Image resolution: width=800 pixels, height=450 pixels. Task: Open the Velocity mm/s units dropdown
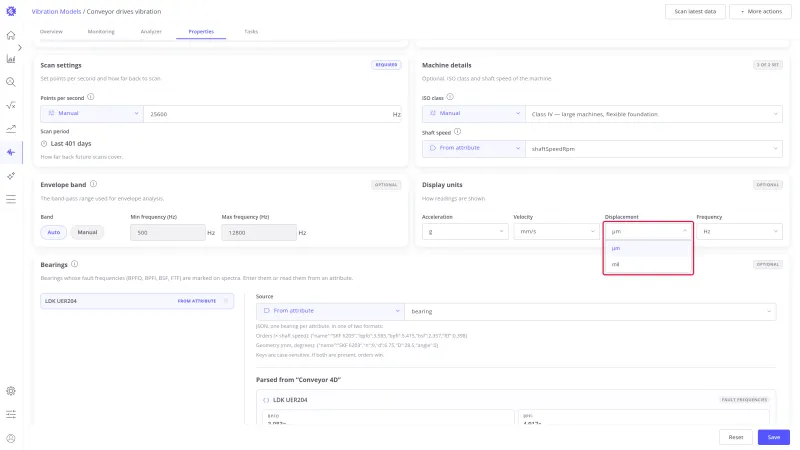[x=556, y=232]
